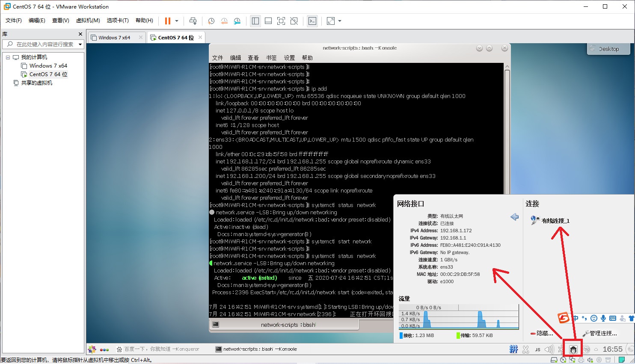Click the 管理连接... button
The height and width of the screenshot is (364, 635).
599,333
